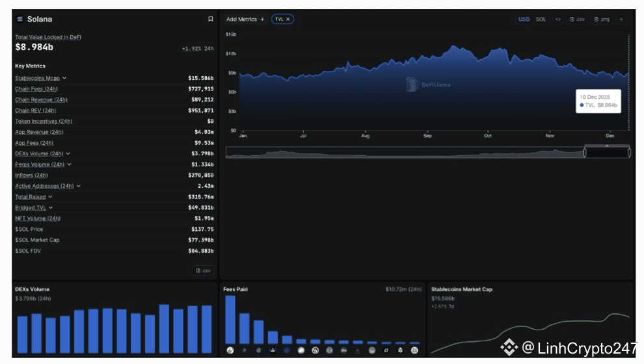Click the Solana chain logo icon
644x364 pixels.
click(20, 19)
